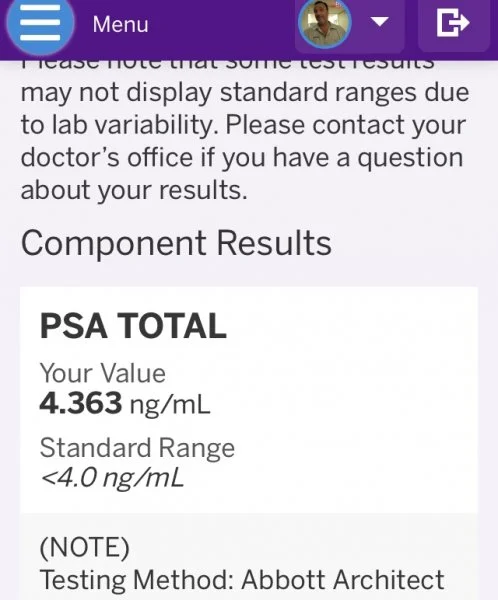
Task: Expand the account dropdown arrow
Action: [x=380, y=21]
